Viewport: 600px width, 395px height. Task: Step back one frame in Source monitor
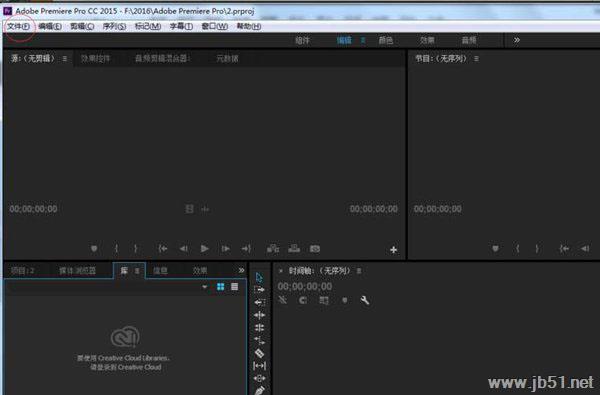184,249
